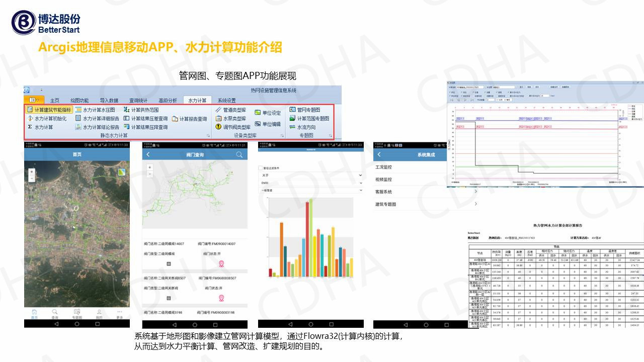
Task: Tap the pink location pin for valve 14007
Action: tap(221, 263)
